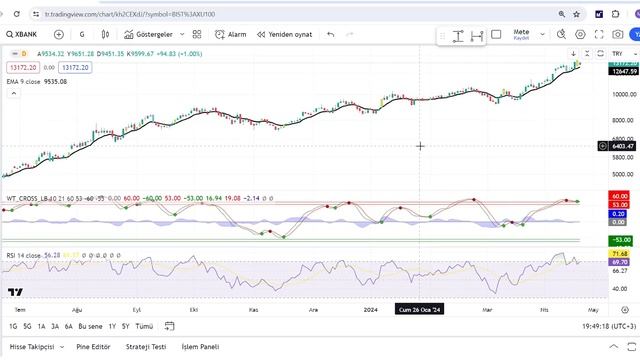Screen dimensions: 640x360
Task: Open the browser extensions puzzle icon
Action: 616,14
